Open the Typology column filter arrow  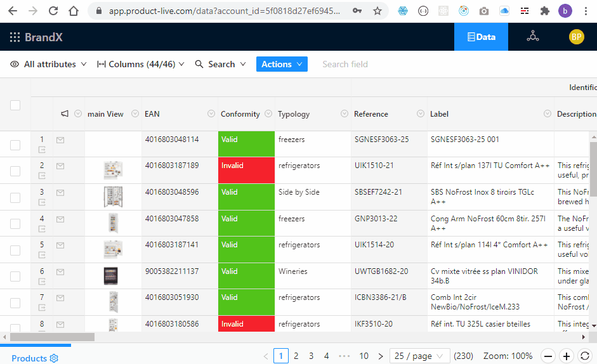click(344, 114)
